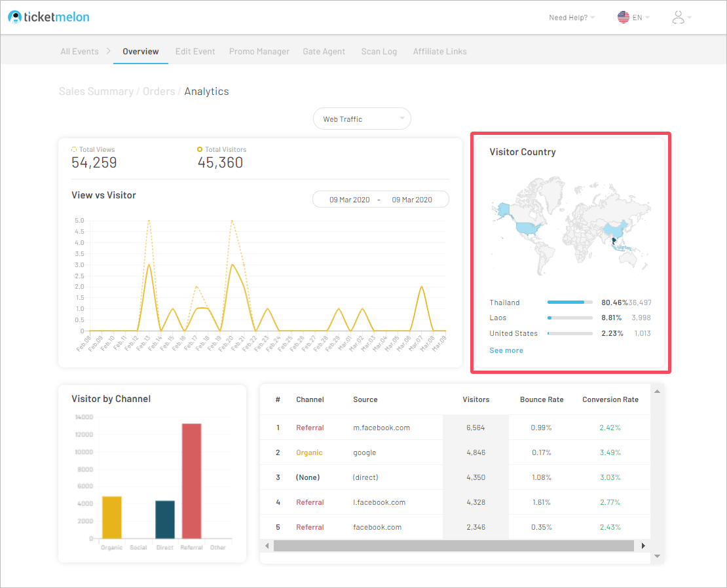Select the Analytics section link

tap(207, 91)
